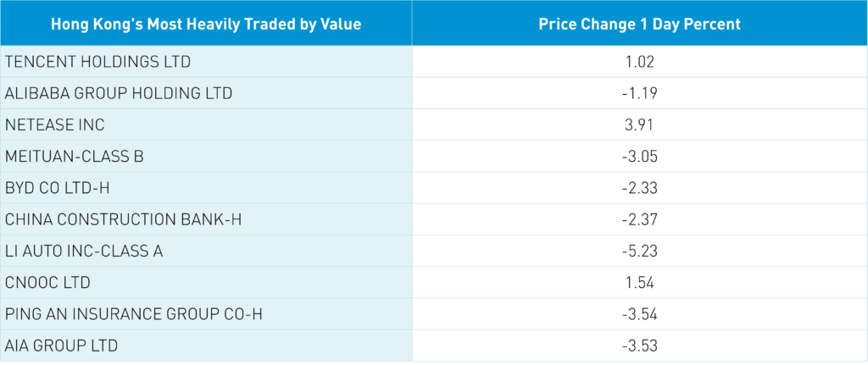Click PING AN INSURANCE GROUP CO-H
This screenshot has width=868, height=365.
click(x=134, y=315)
